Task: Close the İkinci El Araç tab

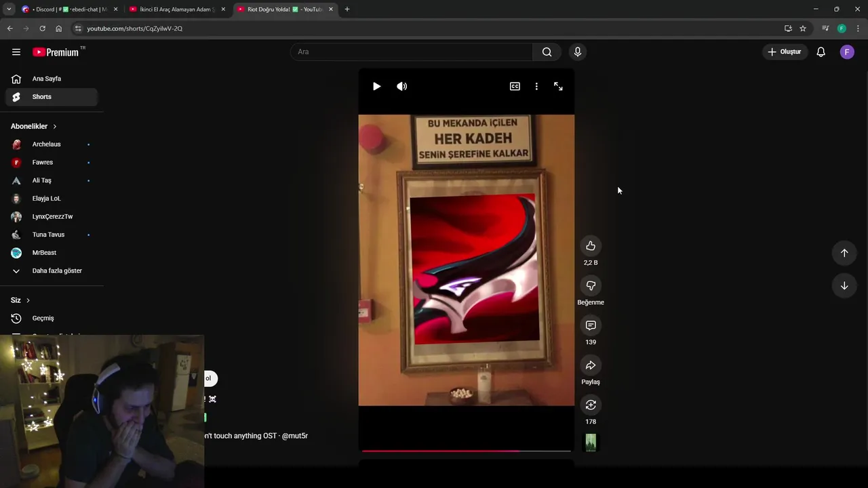Action: [223, 9]
